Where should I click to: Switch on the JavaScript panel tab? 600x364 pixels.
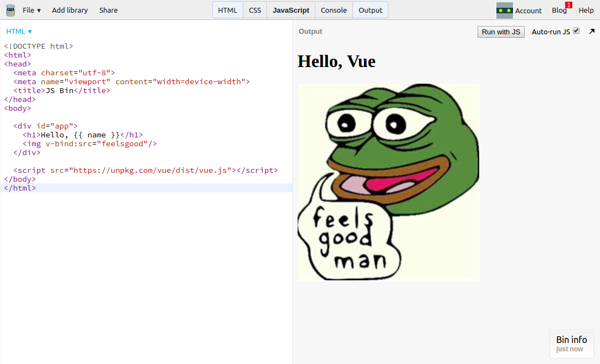[291, 10]
